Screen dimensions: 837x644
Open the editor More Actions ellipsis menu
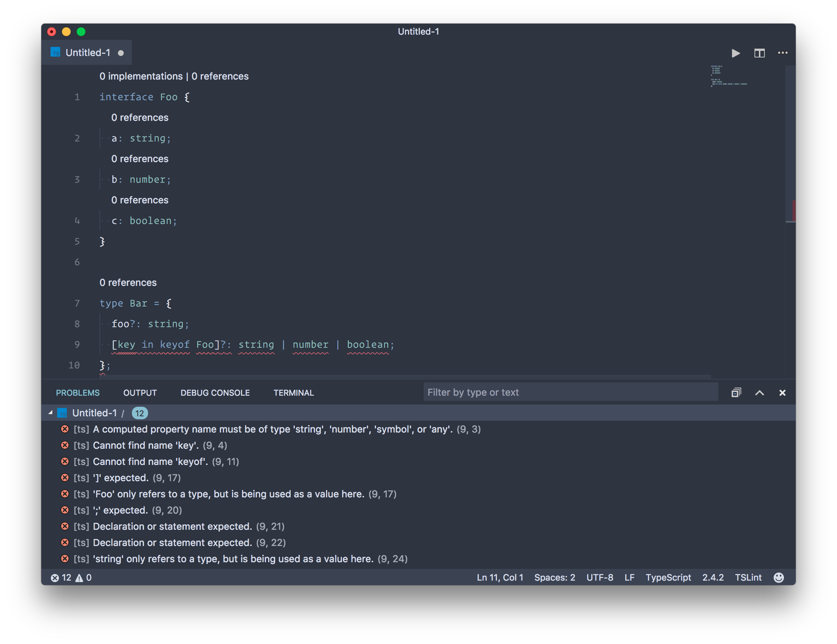[x=782, y=53]
